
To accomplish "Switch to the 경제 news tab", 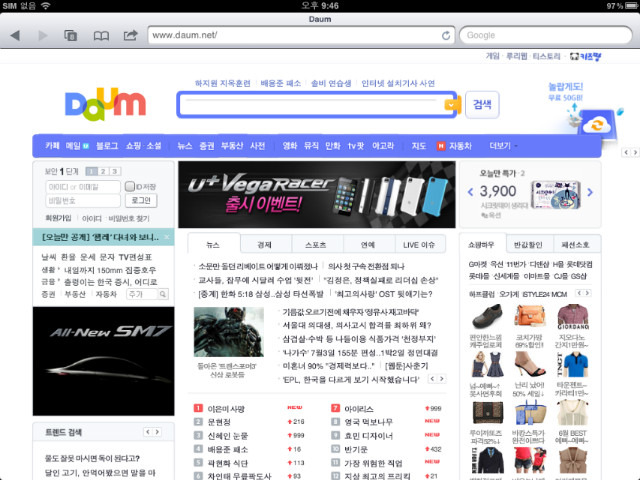I will point(264,245).
